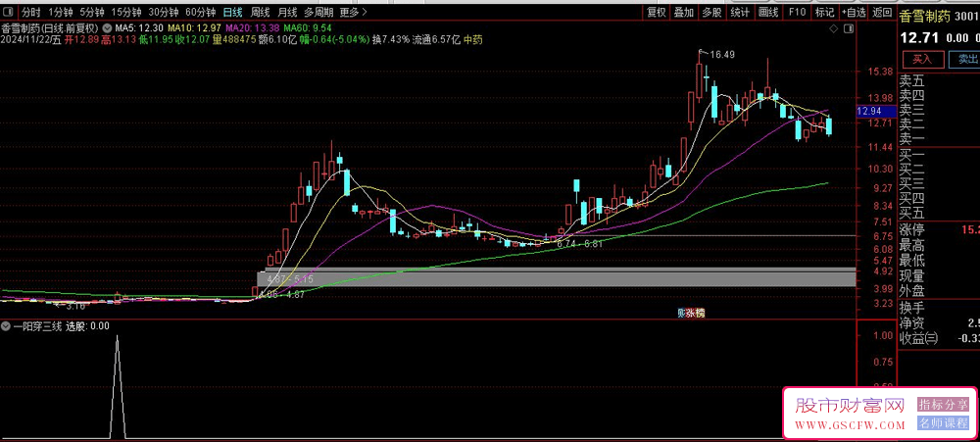This screenshot has width=980, height=442.
Task: Click the 一阳穿三线 indicator name
Action: click(37, 325)
